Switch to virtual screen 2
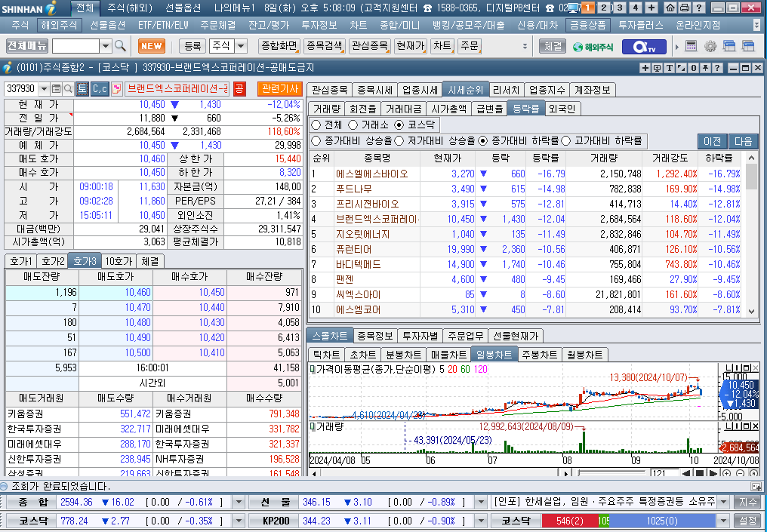Viewport: 767px width, 532px height. coord(604,8)
